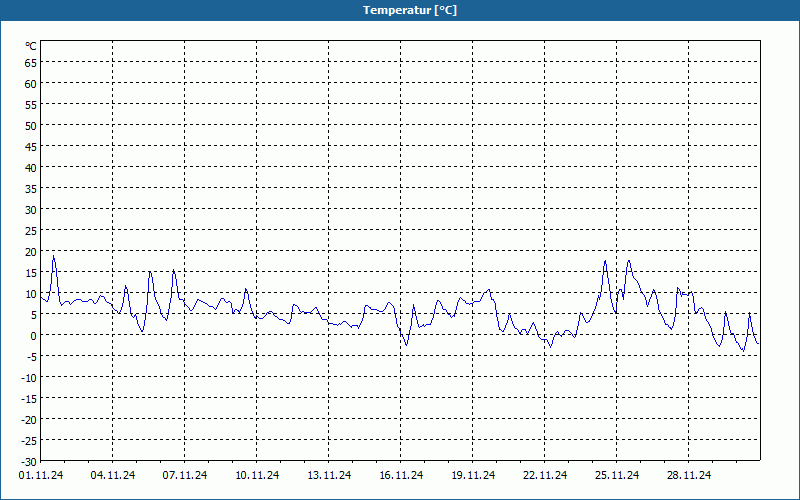Select the 07.11.24 date label

pos(185,476)
